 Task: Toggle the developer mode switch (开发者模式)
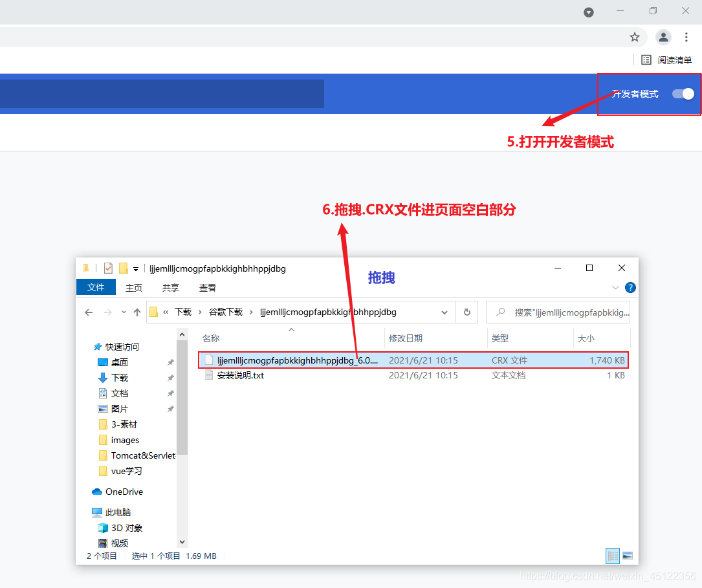683,94
